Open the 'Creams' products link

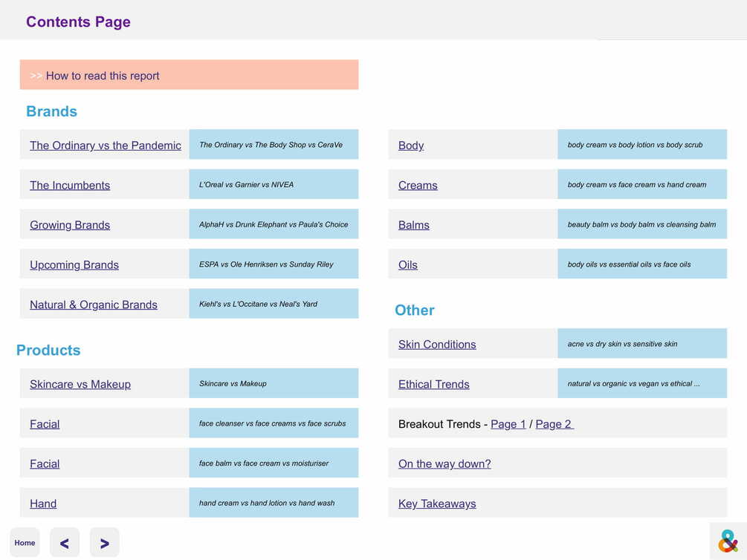point(418,185)
